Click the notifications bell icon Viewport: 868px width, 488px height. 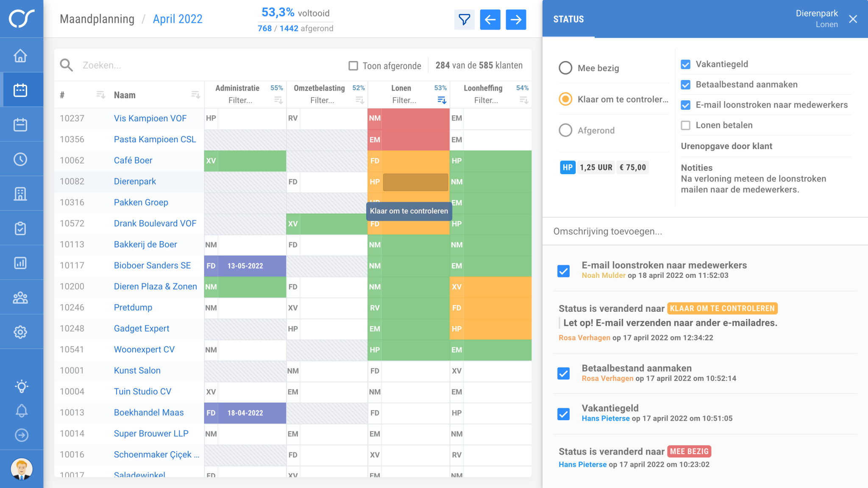click(21, 410)
